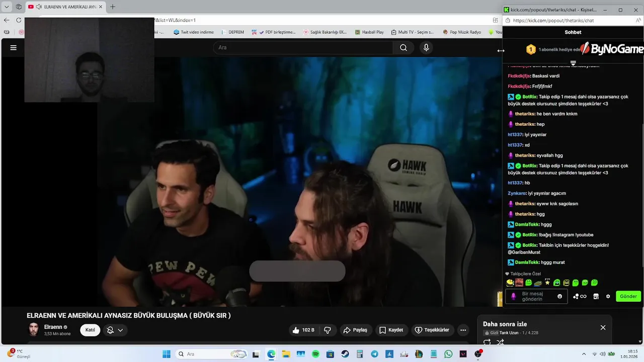Open Elraenn channel avatar
644x362 pixels.
34,330
